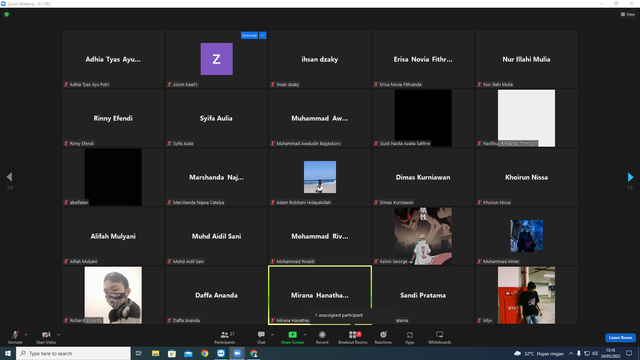Click Dimas Kurniawan participant tile
This screenshot has height=360, width=640.
coord(423,177)
